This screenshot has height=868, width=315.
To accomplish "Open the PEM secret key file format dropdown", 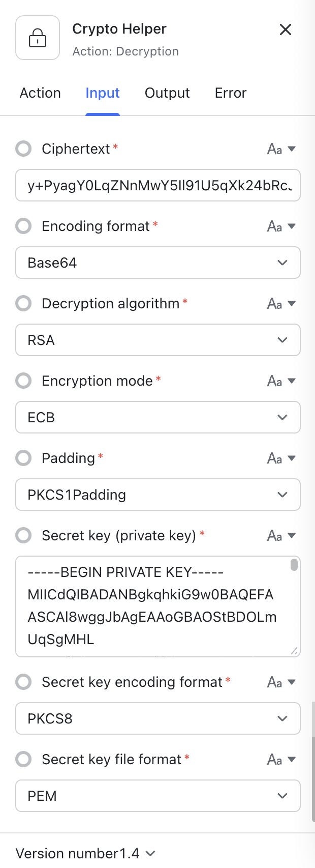I will coord(158,796).
